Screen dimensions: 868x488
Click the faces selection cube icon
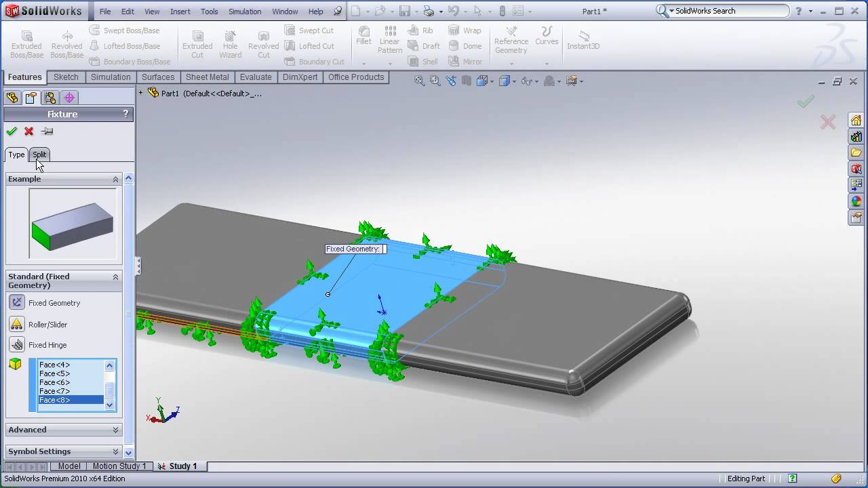coord(15,365)
